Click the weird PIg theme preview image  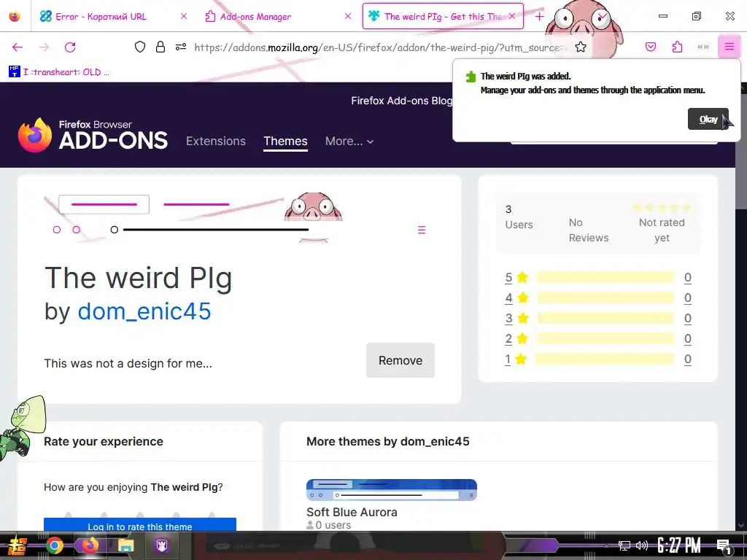[239, 217]
